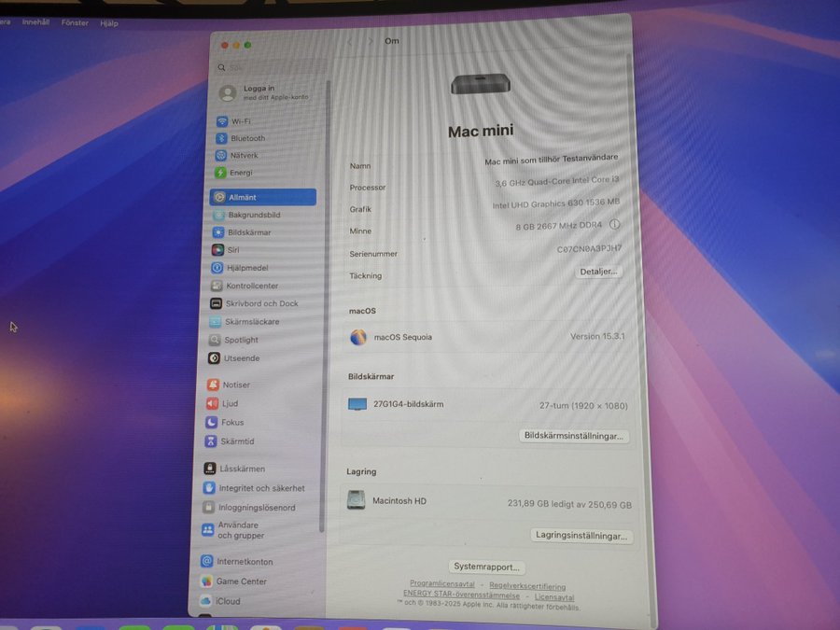Open the Fokus moon icon
The width and height of the screenshot is (840, 630).
point(212,422)
